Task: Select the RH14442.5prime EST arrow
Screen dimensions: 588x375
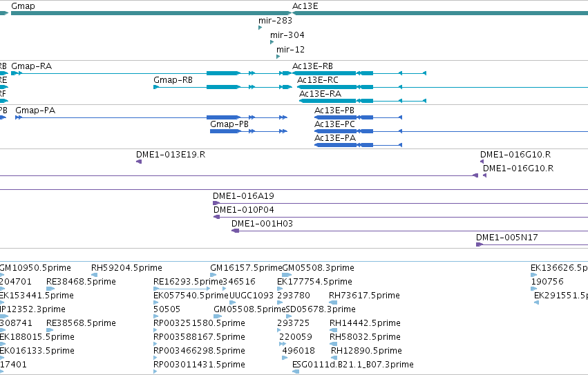Action: 333,330
